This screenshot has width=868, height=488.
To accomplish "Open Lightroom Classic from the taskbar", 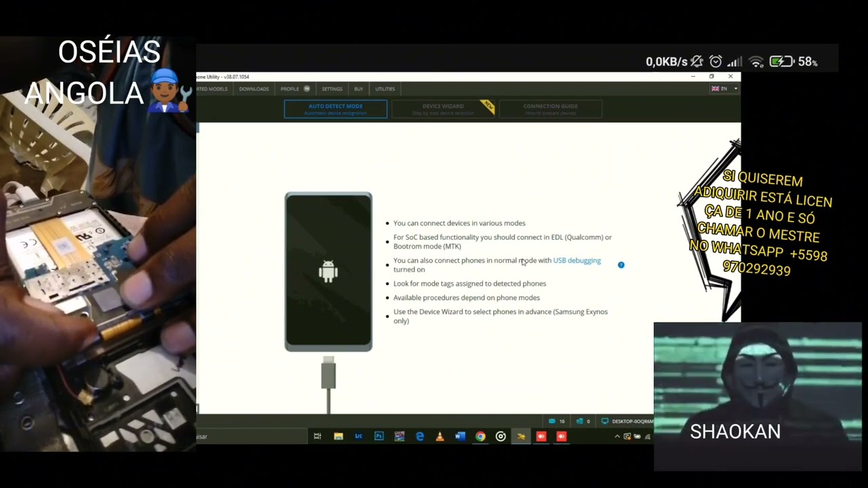I will [x=358, y=436].
